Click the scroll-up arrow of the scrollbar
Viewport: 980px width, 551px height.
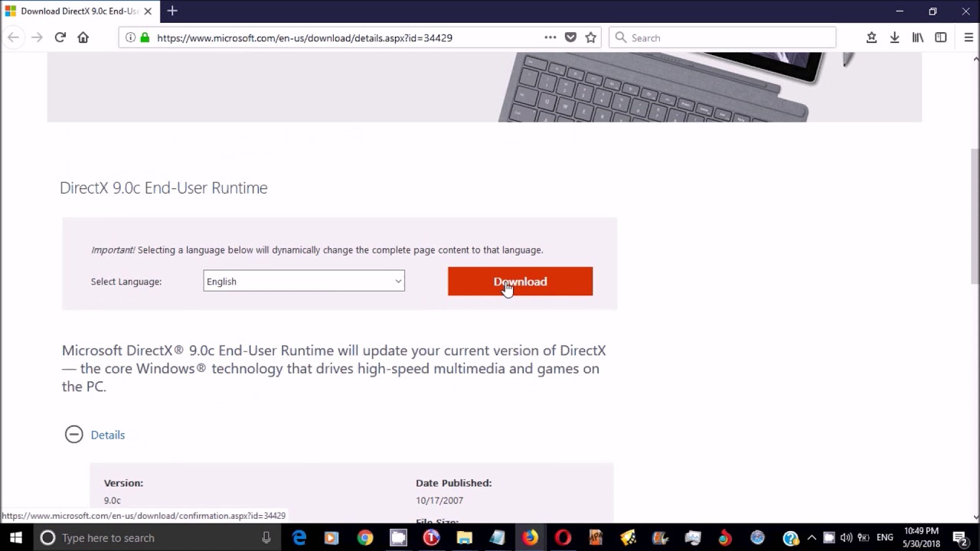(x=975, y=59)
